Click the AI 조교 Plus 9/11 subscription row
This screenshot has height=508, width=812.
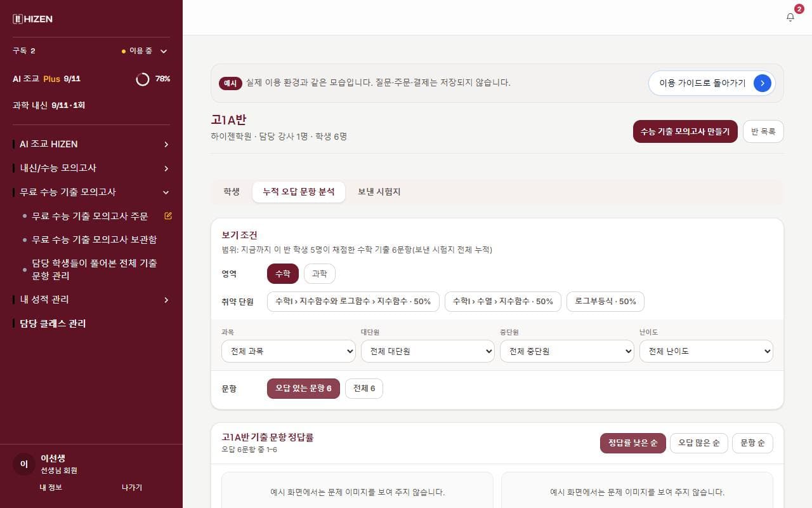(x=91, y=79)
